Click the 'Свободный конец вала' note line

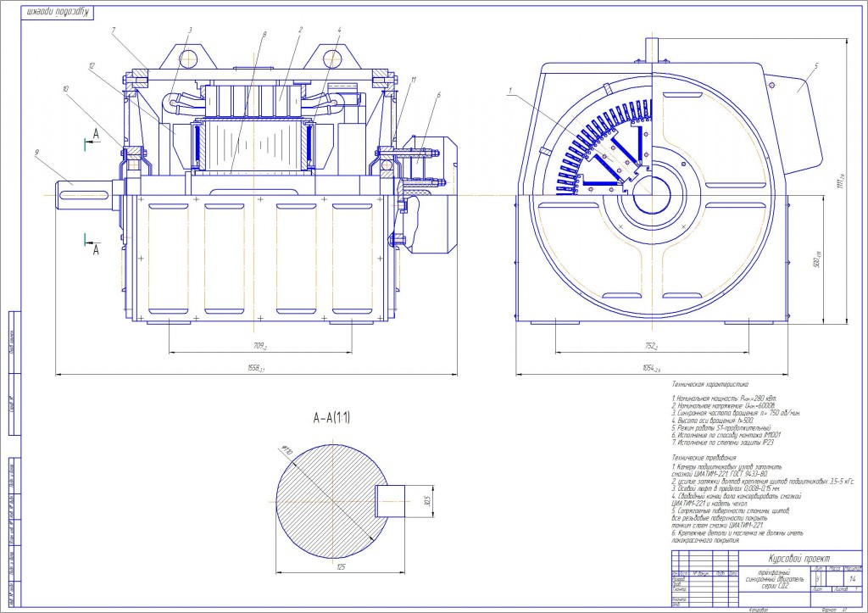coord(737,497)
